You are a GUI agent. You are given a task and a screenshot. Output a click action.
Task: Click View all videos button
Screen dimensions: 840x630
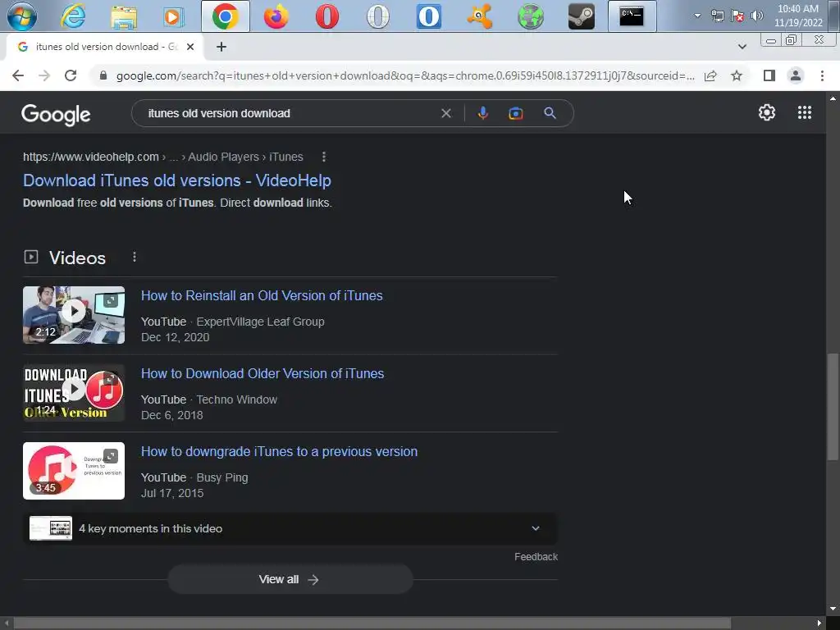pyautogui.click(x=290, y=580)
